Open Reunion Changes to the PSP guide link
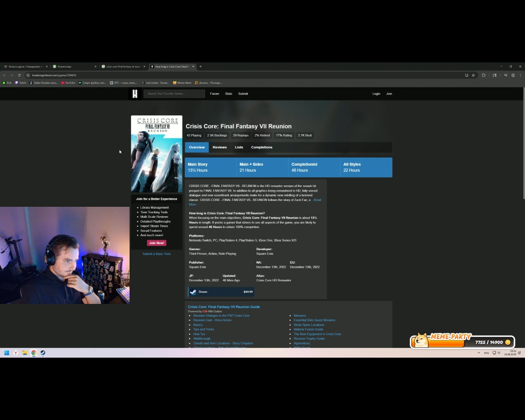The height and width of the screenshot is (420, 525). click(221, 316)
